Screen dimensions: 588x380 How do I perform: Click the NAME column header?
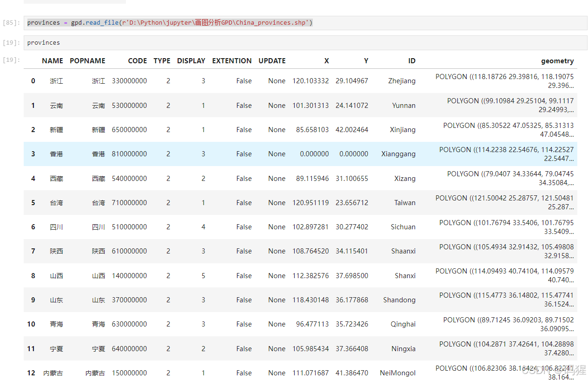(52, 61)
